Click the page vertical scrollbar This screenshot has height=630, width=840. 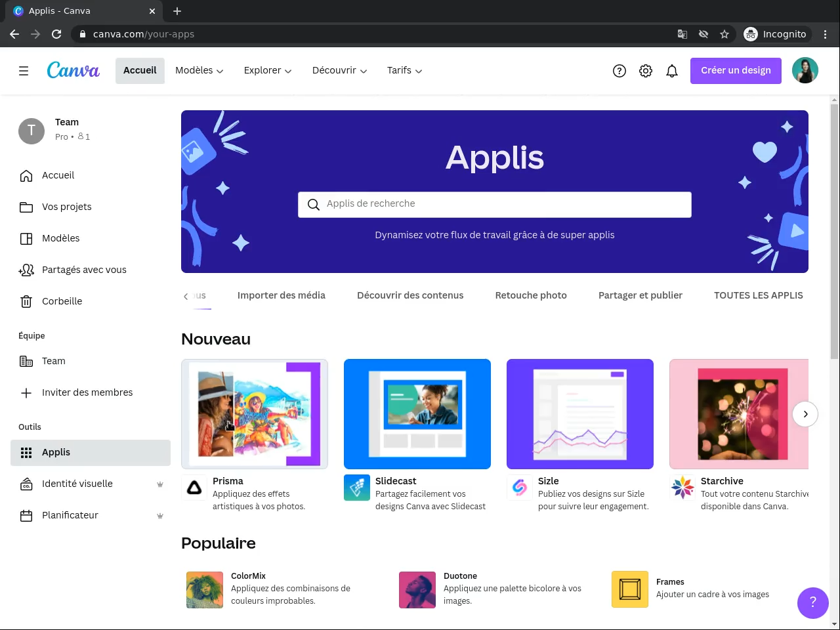pos(835,231)
